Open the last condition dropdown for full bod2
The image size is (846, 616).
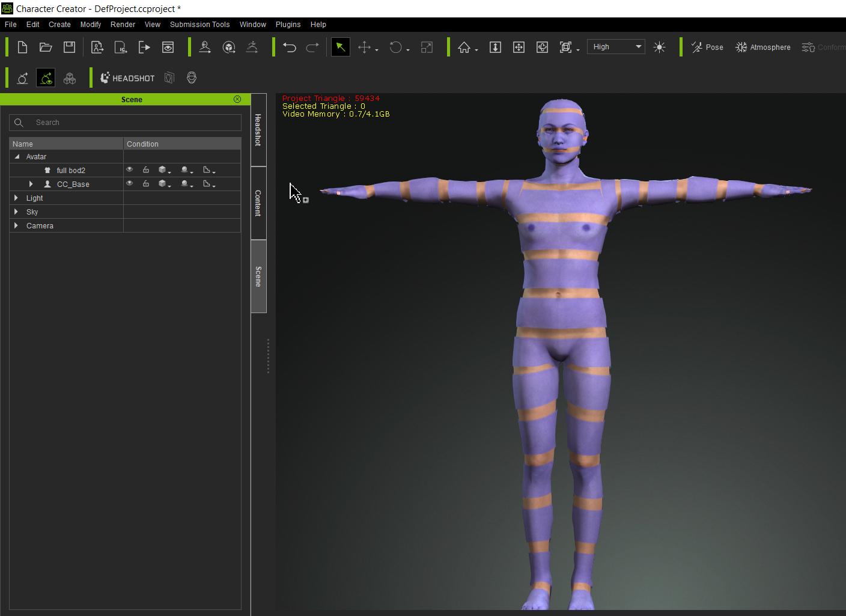208,170
